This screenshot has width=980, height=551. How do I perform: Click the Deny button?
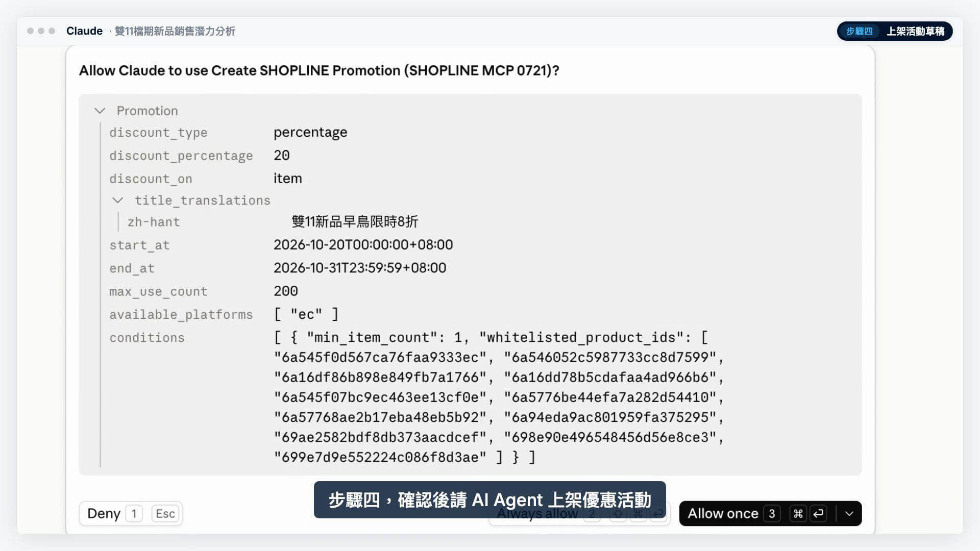(131, 514)
